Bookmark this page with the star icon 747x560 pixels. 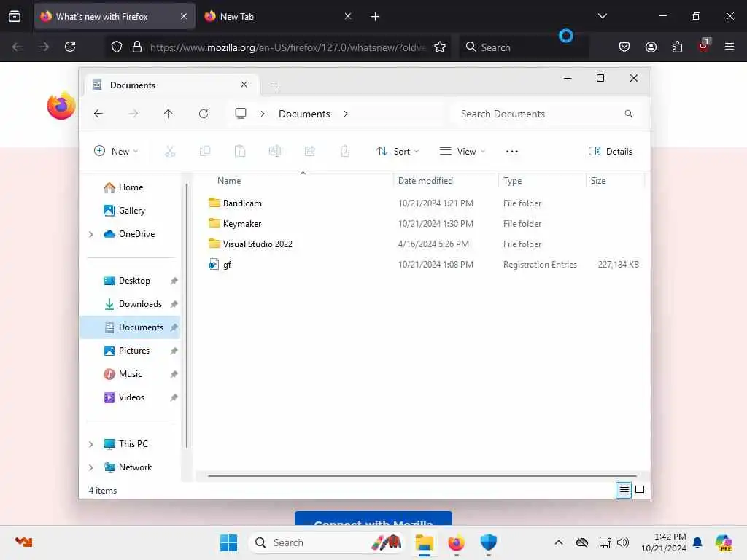click(440, 47)
